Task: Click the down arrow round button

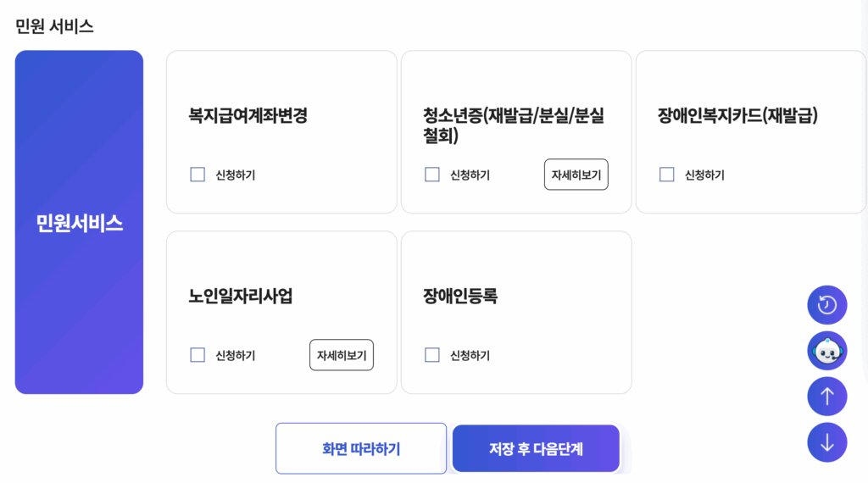Action: [x=827, y=442]
